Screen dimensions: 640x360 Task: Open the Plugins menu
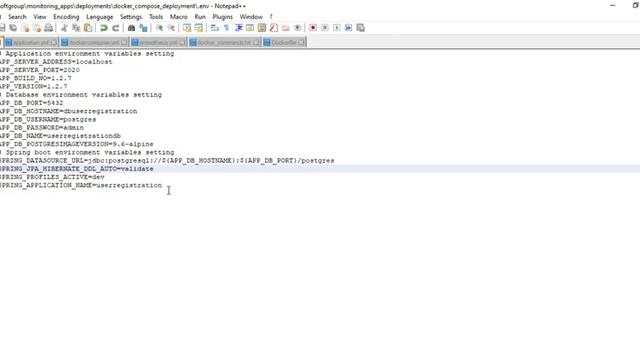point(222,17)
